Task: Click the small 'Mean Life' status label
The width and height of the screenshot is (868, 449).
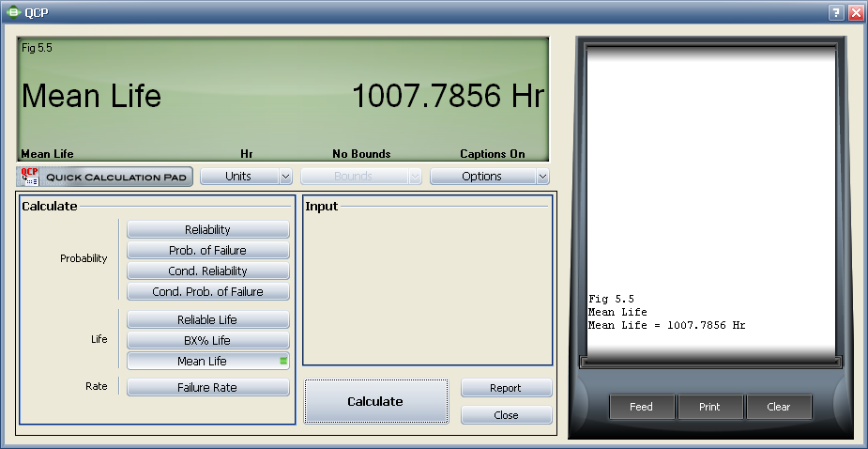Action: pyautogui.click(x=47, y=153)
